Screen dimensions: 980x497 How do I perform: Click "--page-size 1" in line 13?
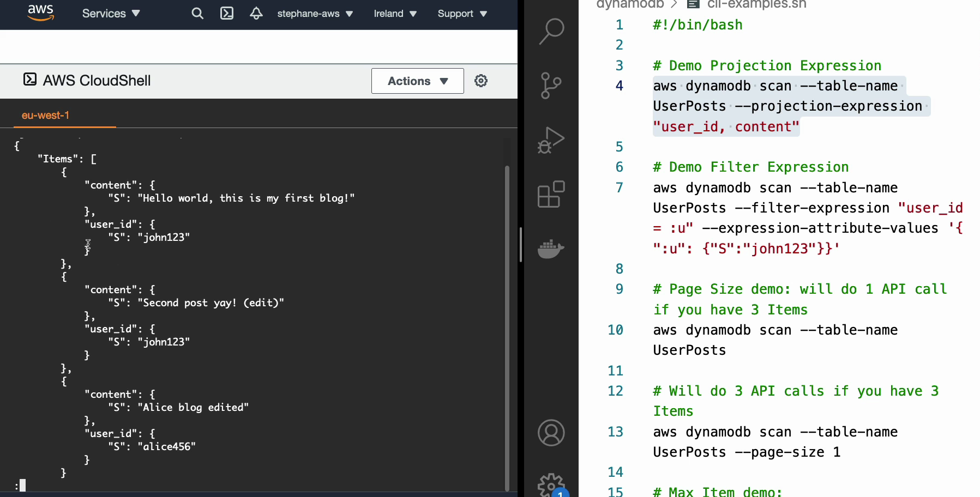point(787,452)
